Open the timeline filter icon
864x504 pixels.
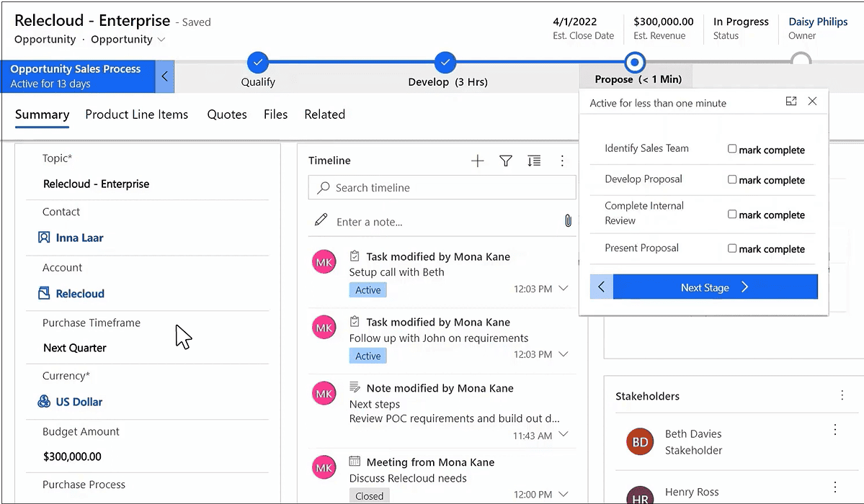pyautogui.click(x=506, y=161)
